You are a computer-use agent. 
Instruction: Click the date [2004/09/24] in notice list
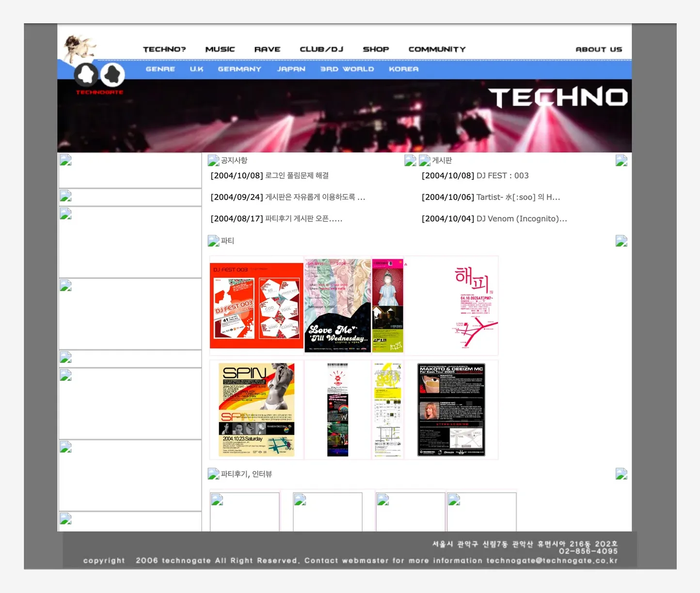pos(237,197)
